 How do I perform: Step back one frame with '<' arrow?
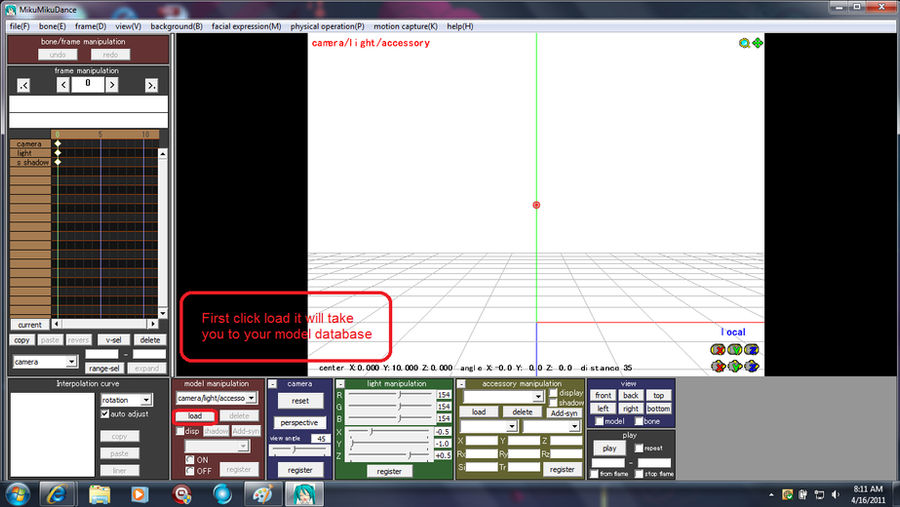(63, 85)
